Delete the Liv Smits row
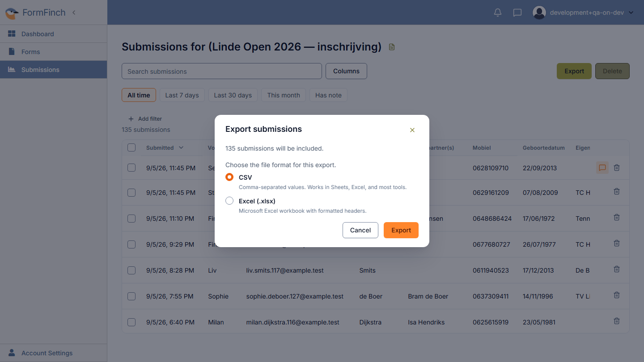This screenshot has height=362, width=644. [x=617, y=269]
